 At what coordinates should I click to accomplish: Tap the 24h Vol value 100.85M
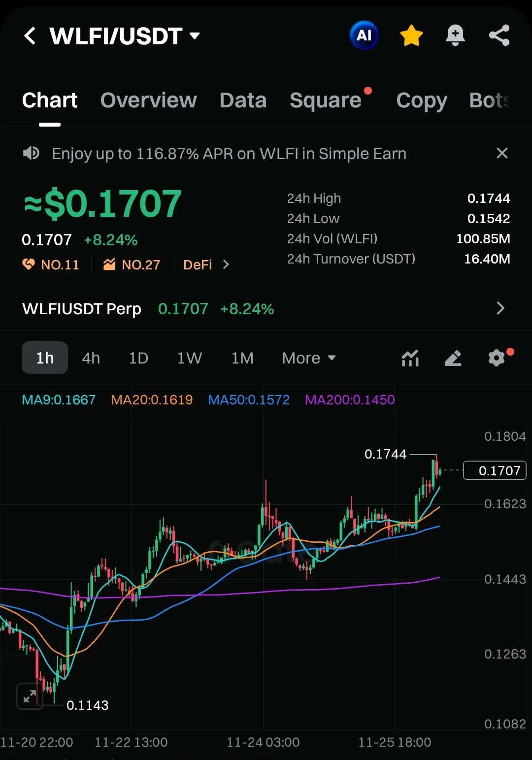(483, 239)
